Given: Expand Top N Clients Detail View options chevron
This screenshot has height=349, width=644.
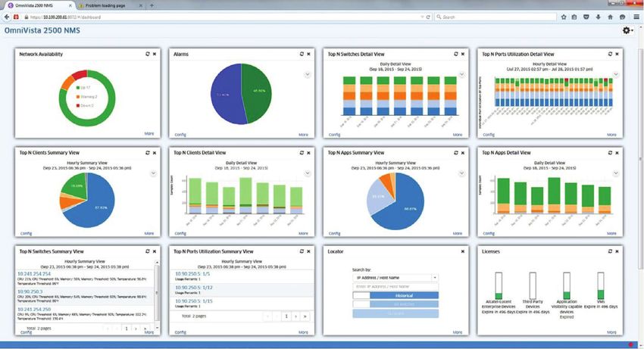Looking at the screenshot, I should pyautogui.click(x=307, y=173).
